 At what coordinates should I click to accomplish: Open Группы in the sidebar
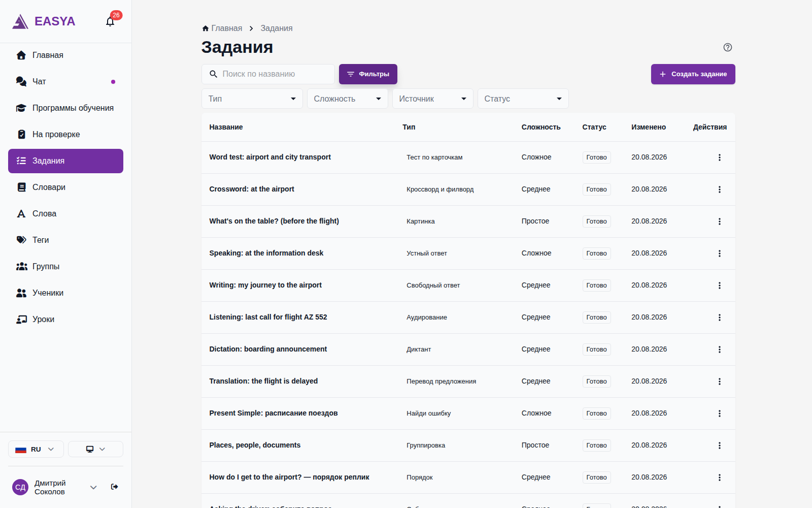[65, 267]
